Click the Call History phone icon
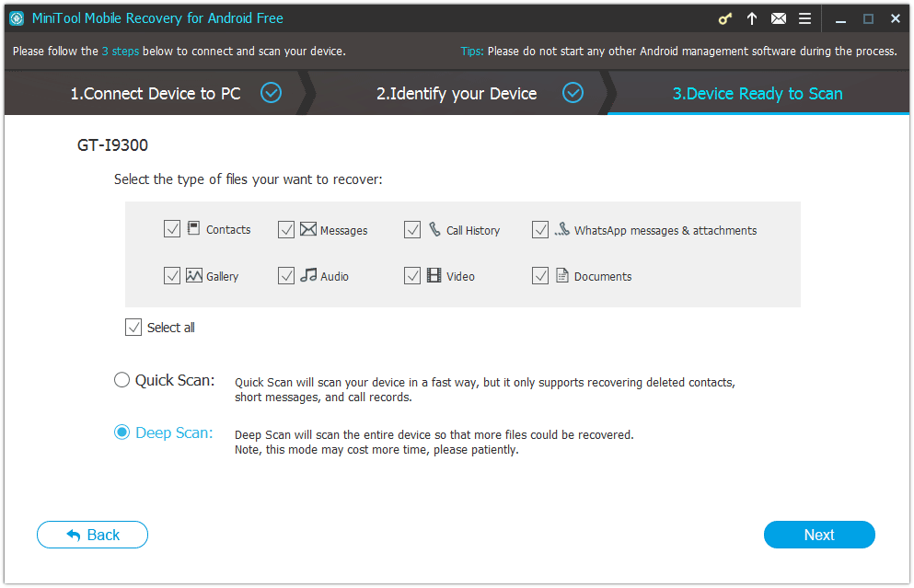This screenshot has height=588, width=914. [x=434, y=229]
